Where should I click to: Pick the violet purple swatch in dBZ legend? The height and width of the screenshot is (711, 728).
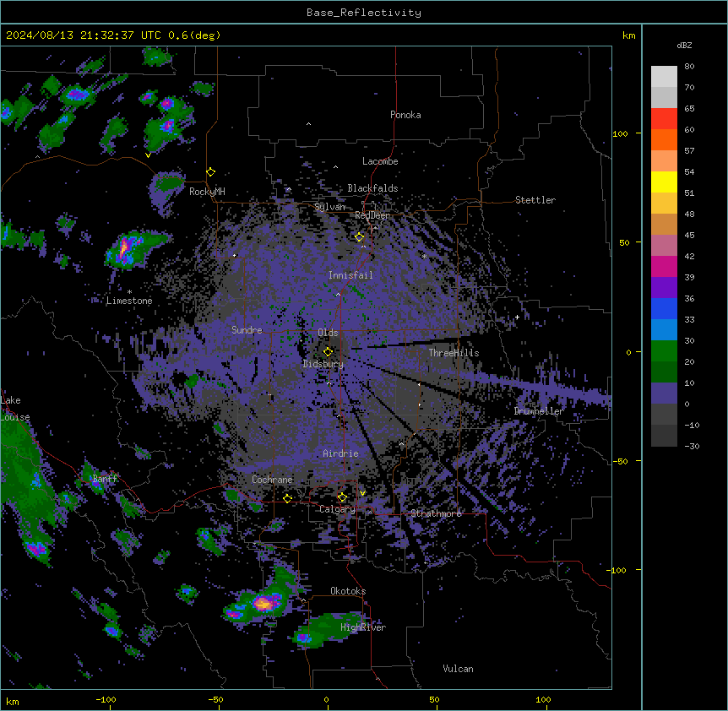click(664, 287)
